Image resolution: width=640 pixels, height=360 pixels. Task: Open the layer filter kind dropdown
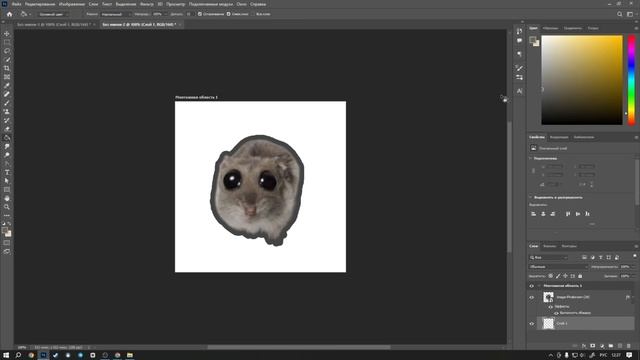coord(549,258)
